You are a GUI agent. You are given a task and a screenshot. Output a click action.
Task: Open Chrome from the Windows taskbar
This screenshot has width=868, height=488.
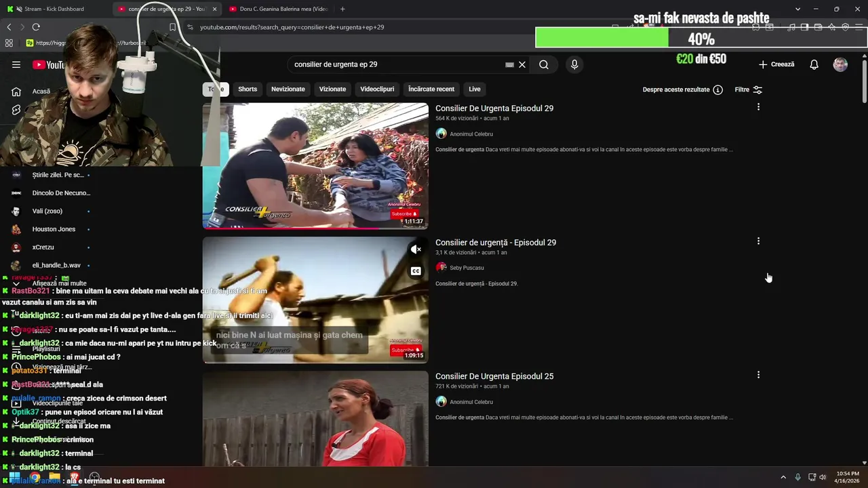point(35,477)
